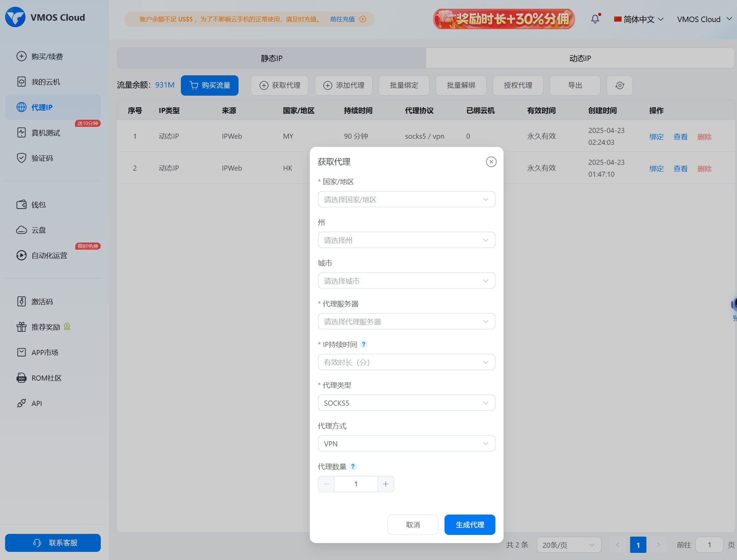737x560 pixels.
Task: Click the 生成代理 button
Action: (x=470, y=525)
